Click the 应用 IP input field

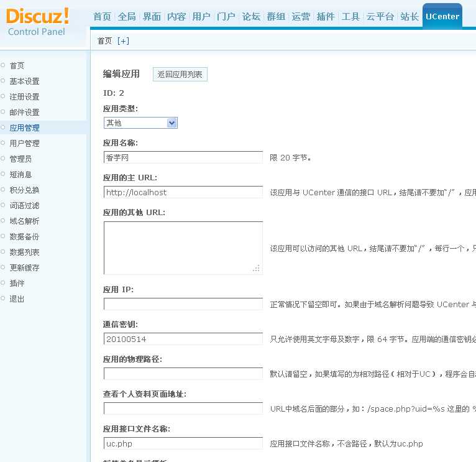(x=183, y=303)
